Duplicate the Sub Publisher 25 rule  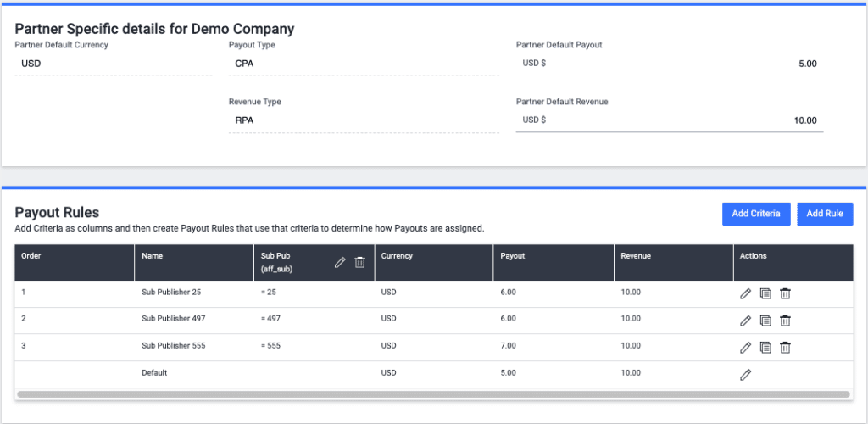[x=765, y=293]
